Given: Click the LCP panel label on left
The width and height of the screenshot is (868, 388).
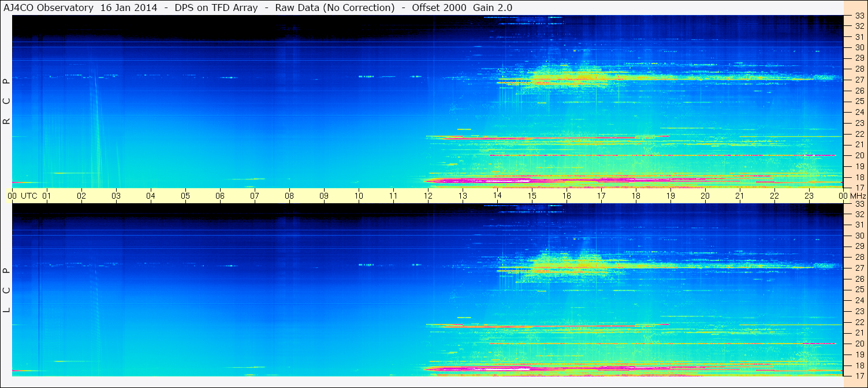Looking at the screenshot, I should coord(6,290).
